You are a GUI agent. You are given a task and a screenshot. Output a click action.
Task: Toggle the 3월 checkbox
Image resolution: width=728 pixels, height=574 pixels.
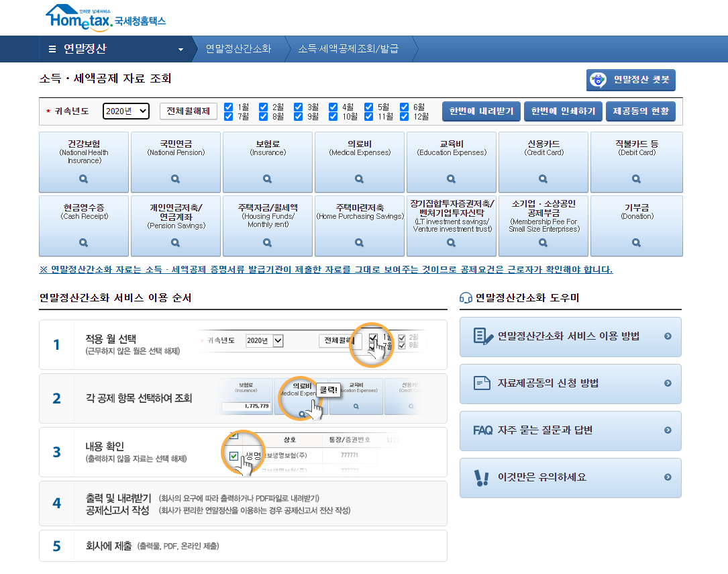pos(298,107)
